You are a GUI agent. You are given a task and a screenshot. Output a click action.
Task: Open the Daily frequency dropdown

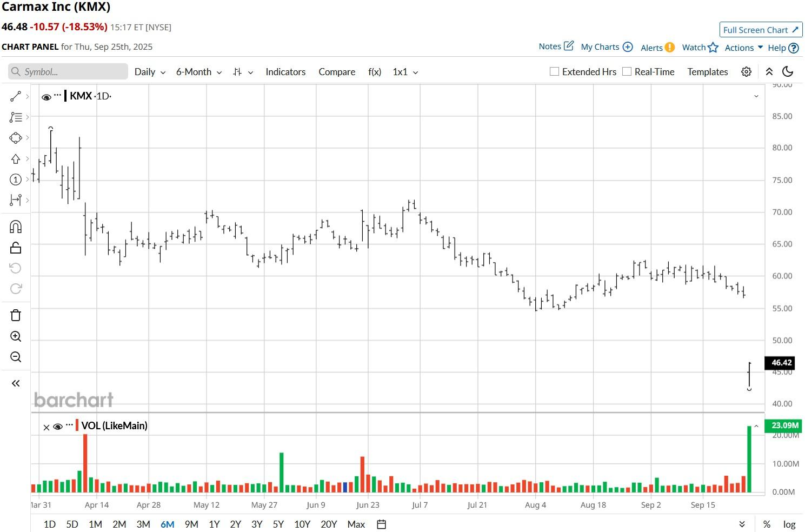click(150, 72)
